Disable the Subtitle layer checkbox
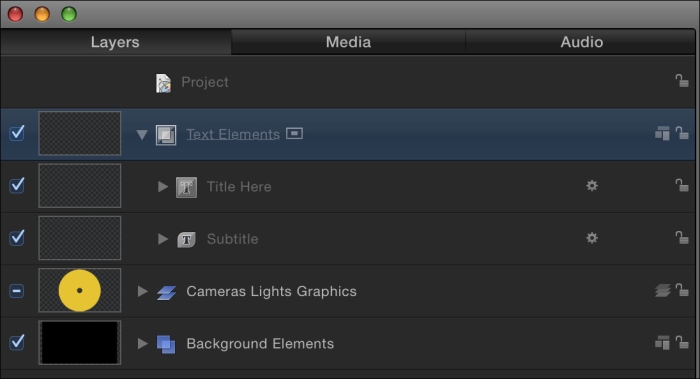Viewport: 700px width, 379px height. [17, 237]
